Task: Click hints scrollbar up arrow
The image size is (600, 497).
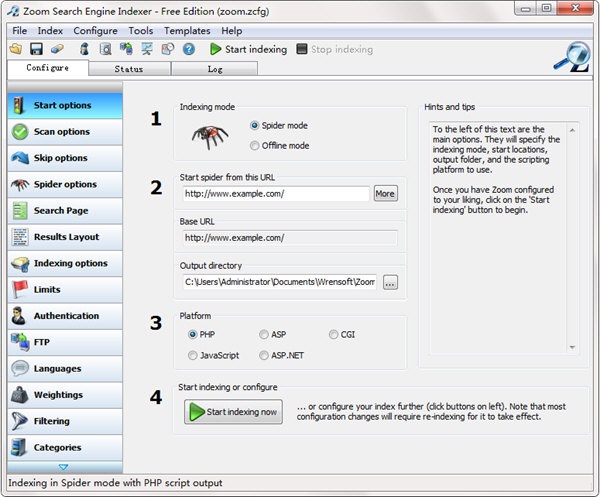Action: click(572, 130)
